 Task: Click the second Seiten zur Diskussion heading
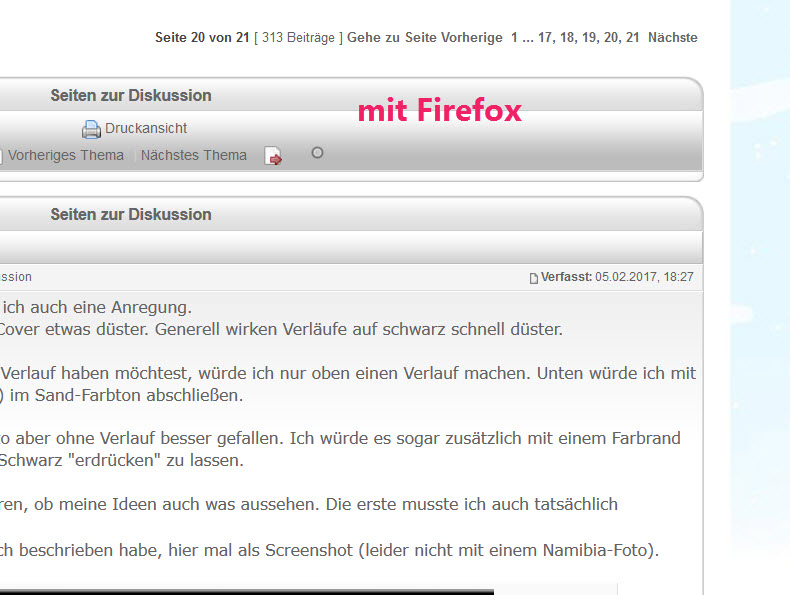(x=131, y=214)
